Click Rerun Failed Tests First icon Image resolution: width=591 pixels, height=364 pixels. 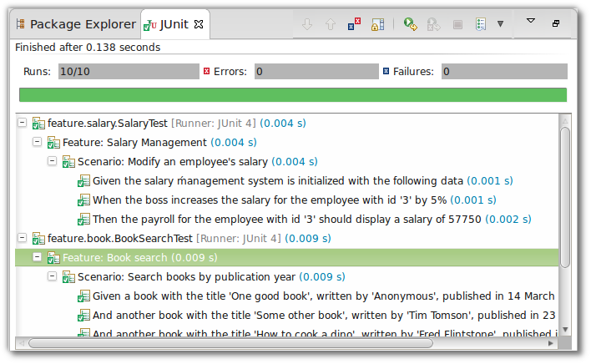click(433, 24)
